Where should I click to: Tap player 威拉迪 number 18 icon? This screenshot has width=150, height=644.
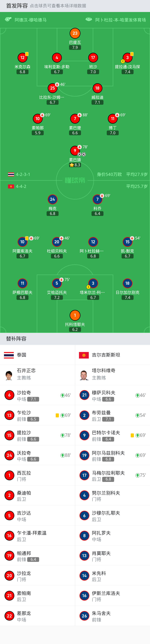tap(97, 88)
